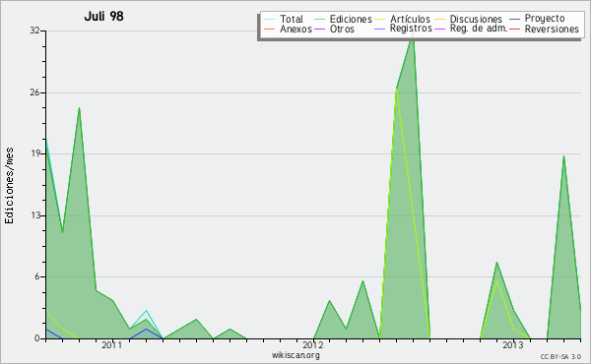591x364 pixels.
Task: Click the purple Otros line swatch
Action: click(x=319, y=29)
